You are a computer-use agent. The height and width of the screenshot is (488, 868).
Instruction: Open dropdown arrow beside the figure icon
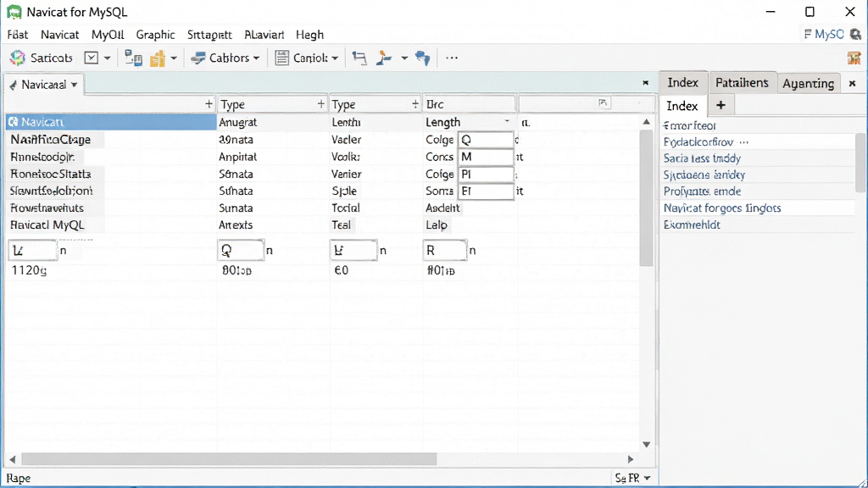(x=404, y=58)
